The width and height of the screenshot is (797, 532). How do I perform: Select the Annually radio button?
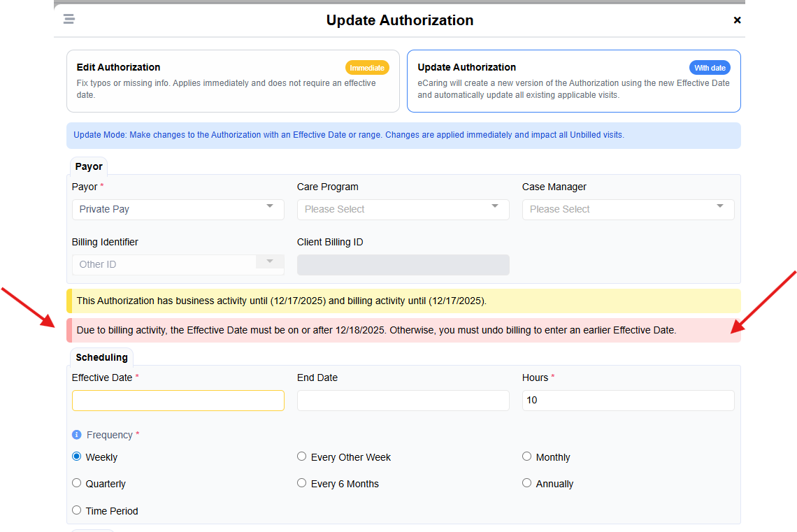[x=527, y=483]
